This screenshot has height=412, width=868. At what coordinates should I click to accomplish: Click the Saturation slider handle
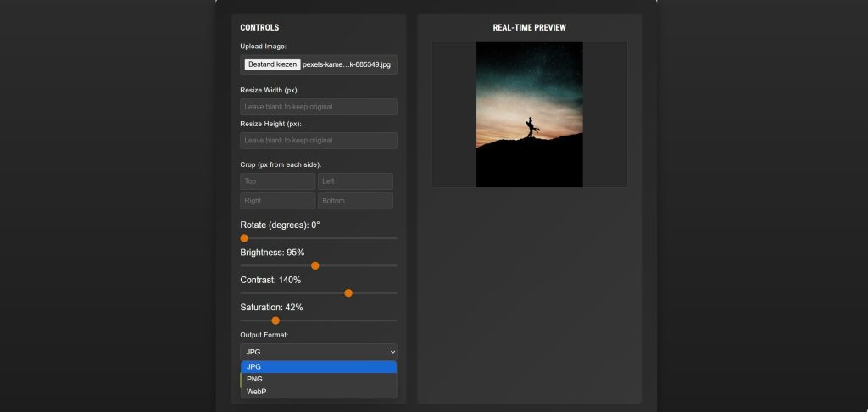(275, 320)
